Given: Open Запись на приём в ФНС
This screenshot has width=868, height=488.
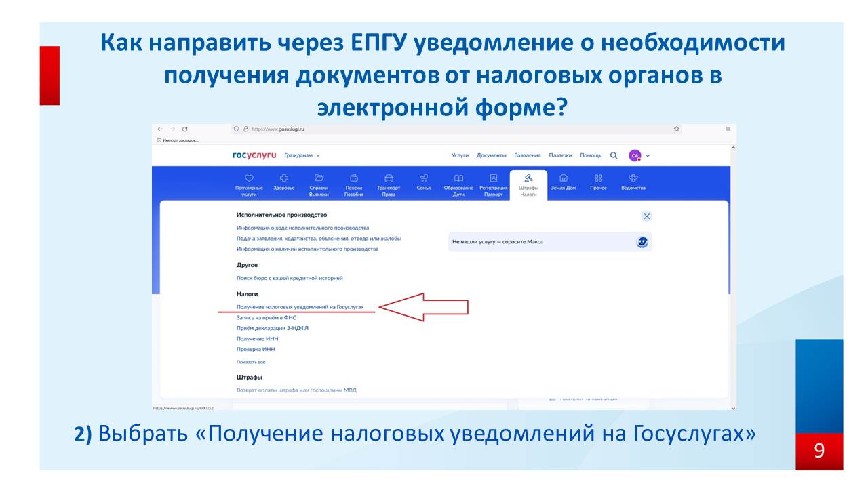Looking at the screenshot, I should (x=267, y=317).
